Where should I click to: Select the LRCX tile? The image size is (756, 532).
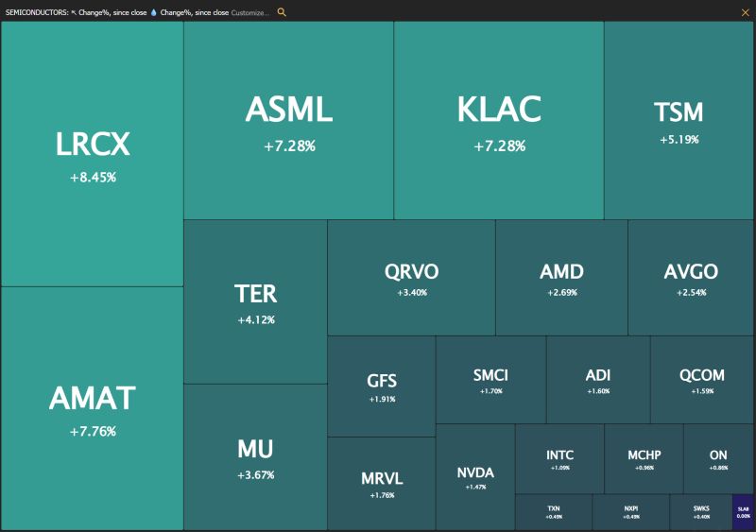92,154
